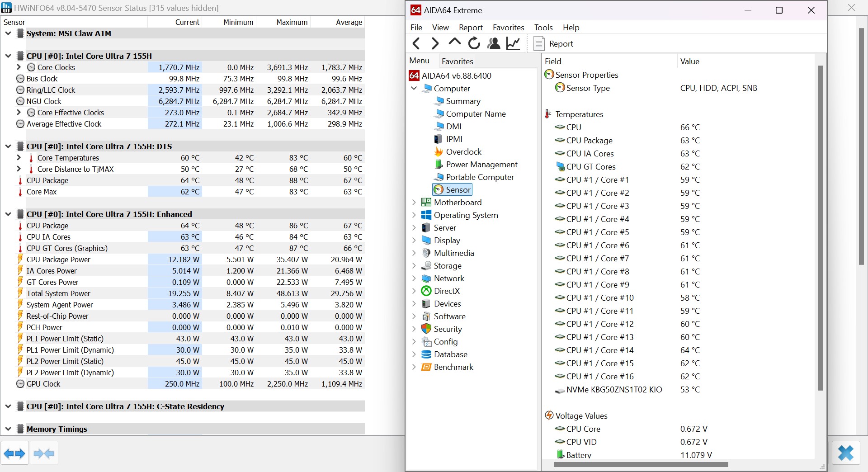
Task: Click the NVMe KBG50ZNS1T02 drive icon
Action: point(560,390)
